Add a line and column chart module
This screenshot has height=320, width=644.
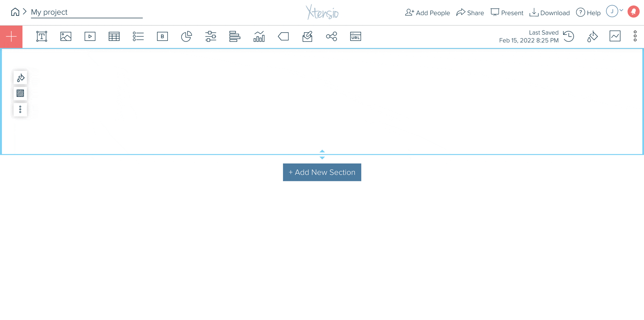(x=259, y=37)
